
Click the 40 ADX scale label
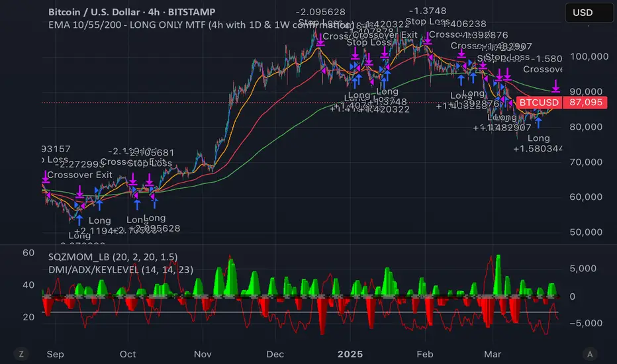coord(28,285)
